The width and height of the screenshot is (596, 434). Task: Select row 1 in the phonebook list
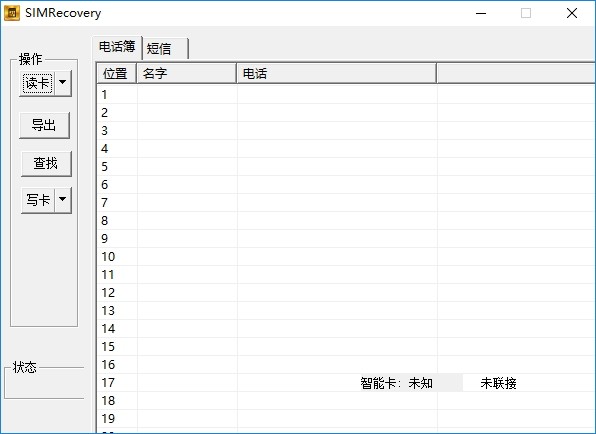coord(346,95)
